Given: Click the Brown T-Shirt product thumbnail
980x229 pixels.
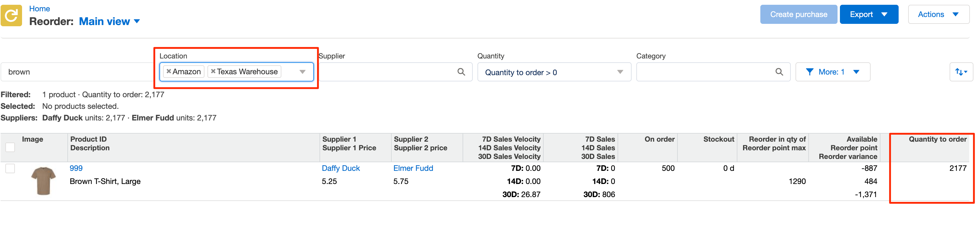Looking at the screenshot, I should (x=44, y=181).
